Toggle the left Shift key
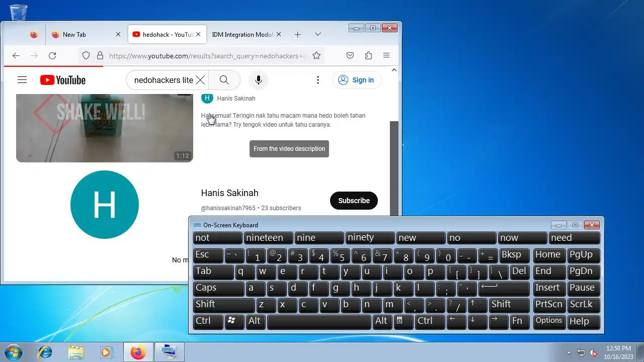This screenshot has height=362, width=644. click(x=224, y=305)
